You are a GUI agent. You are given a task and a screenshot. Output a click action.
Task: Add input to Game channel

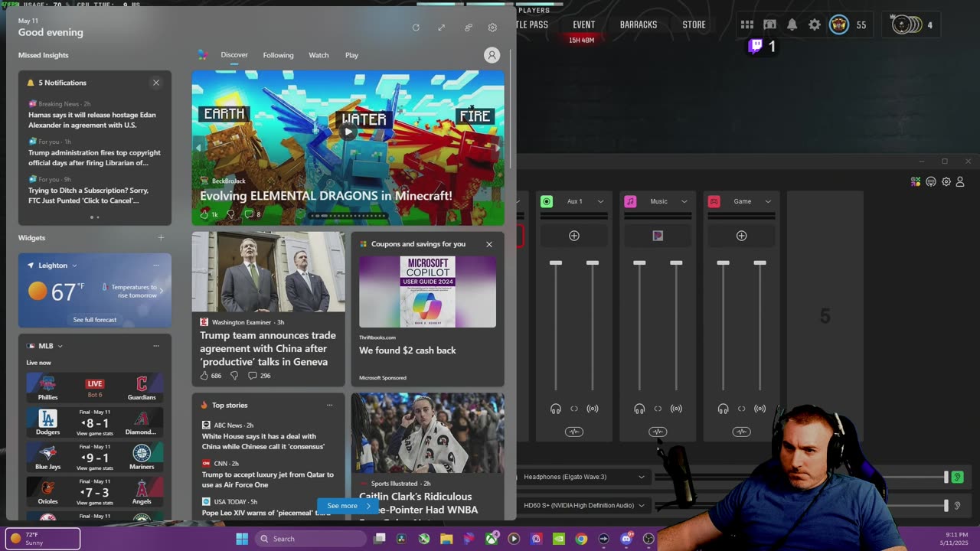[x=741, y=236]
